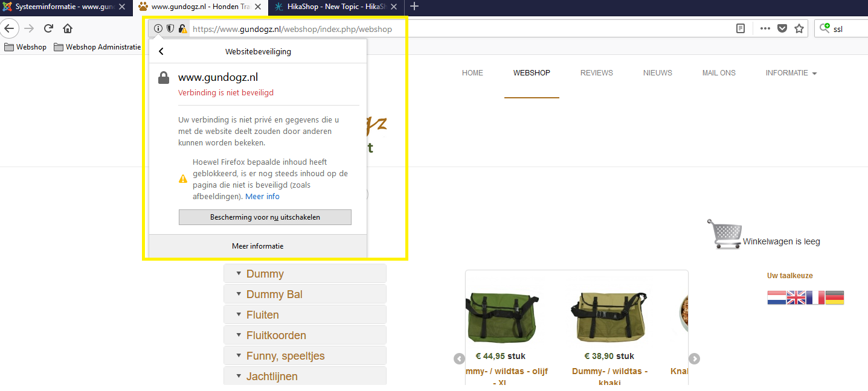Open Dummy- / wildtas - khaki product link

click(x=610, y=377)
